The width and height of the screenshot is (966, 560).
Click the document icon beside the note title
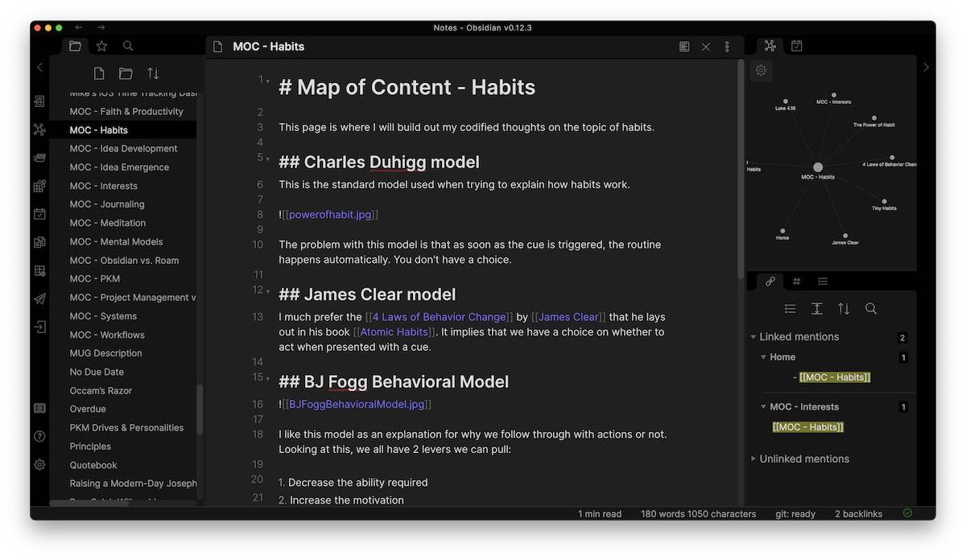click(217, 47)
